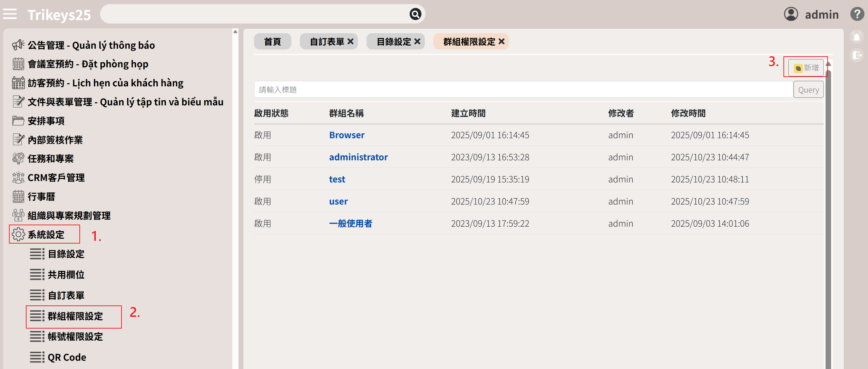This screenshot has height=369, width=868.
Task: Click the notification bell icon
Action: [857, 37]
